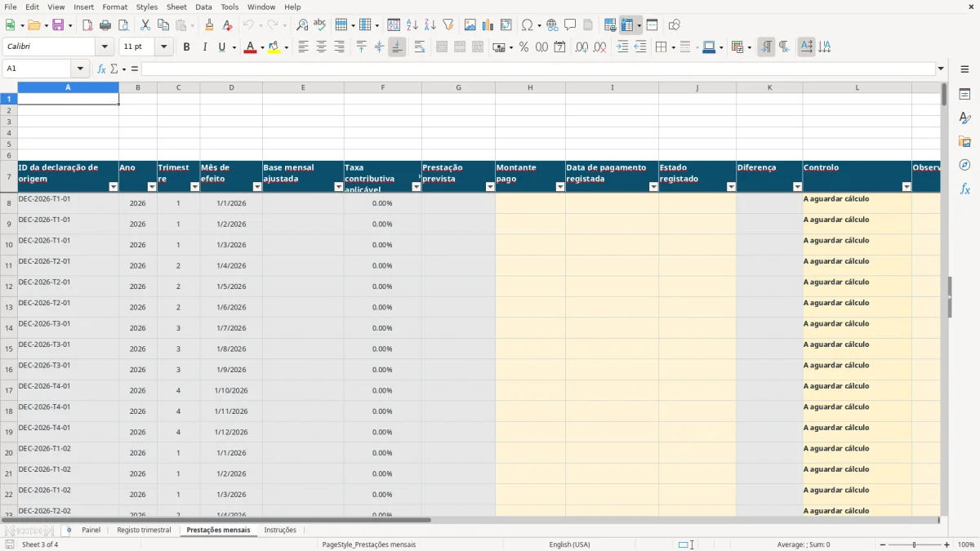Insert a comment
Screen dimensions: 980x551
coord(570,25)
